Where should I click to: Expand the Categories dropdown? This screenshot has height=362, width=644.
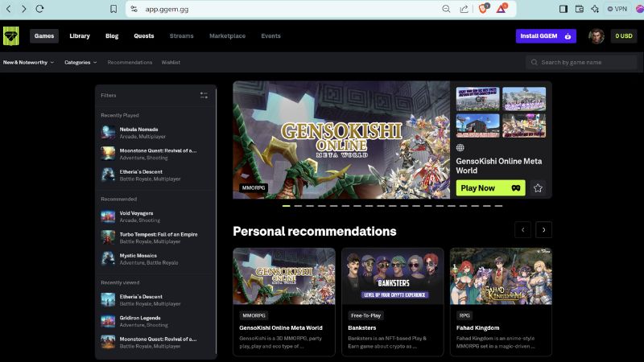tap(80, 62)
